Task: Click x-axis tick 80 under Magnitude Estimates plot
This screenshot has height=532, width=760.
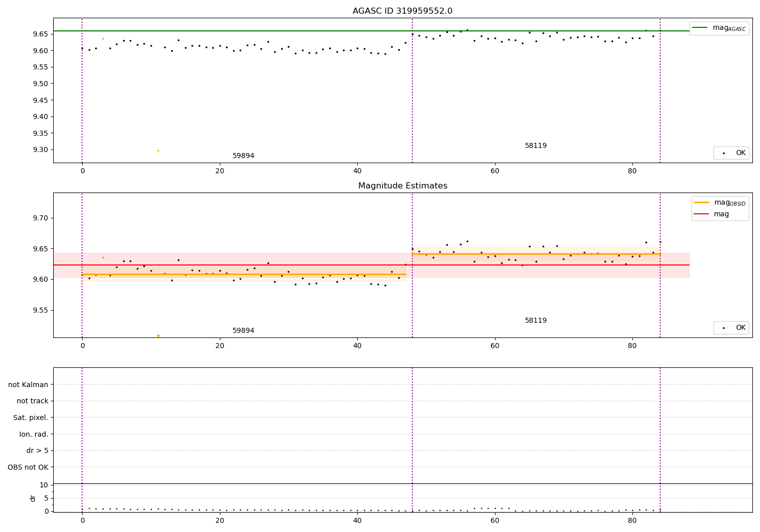Action: click(632, 346)
